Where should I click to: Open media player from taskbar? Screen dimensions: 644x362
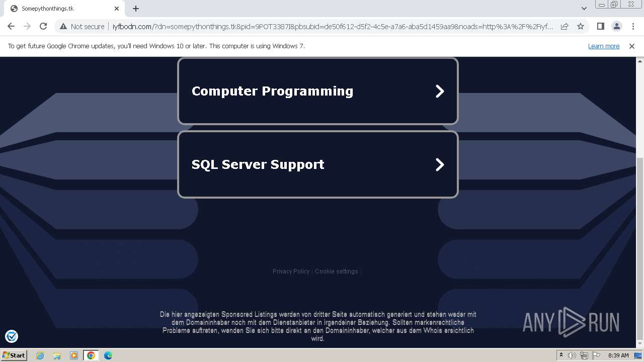tap(74, 355)
